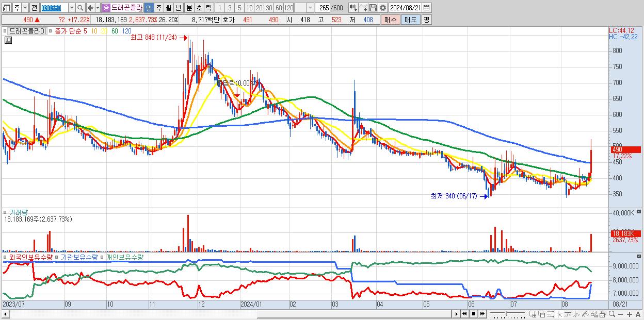The width and height of the screenshot is (644, 320).
Task: Click the 120-day moving average label
Action: 126,31
